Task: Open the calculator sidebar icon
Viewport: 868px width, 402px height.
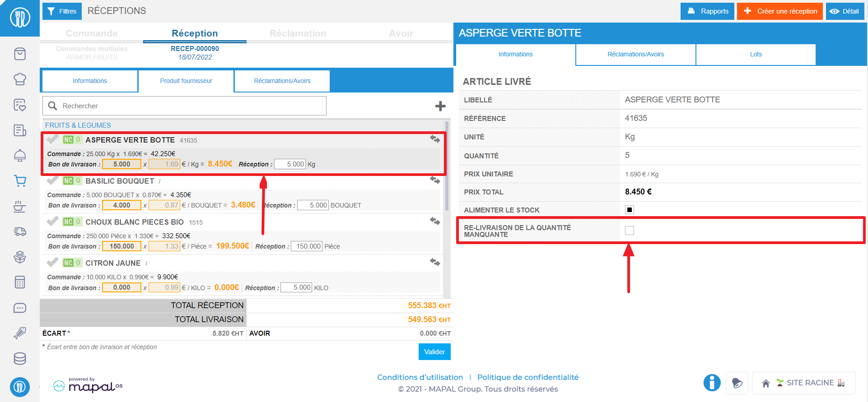Action: pos(20,282)
